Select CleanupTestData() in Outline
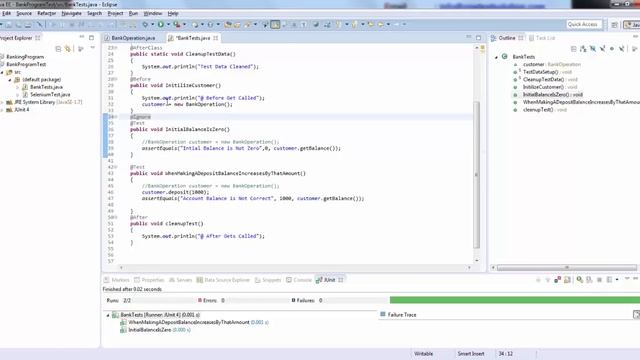640x360 pixels. pyautogui.click(x=550, y=80)
